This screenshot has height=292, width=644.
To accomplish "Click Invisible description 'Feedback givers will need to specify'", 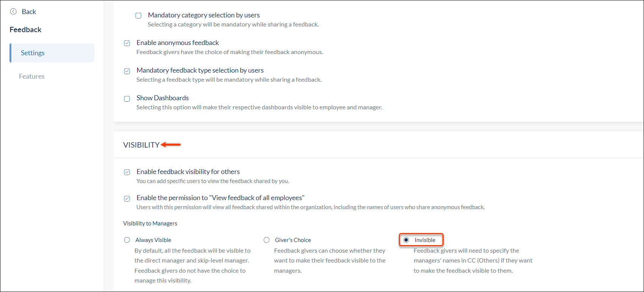I will pyautogui.click(x=473, y=261).
